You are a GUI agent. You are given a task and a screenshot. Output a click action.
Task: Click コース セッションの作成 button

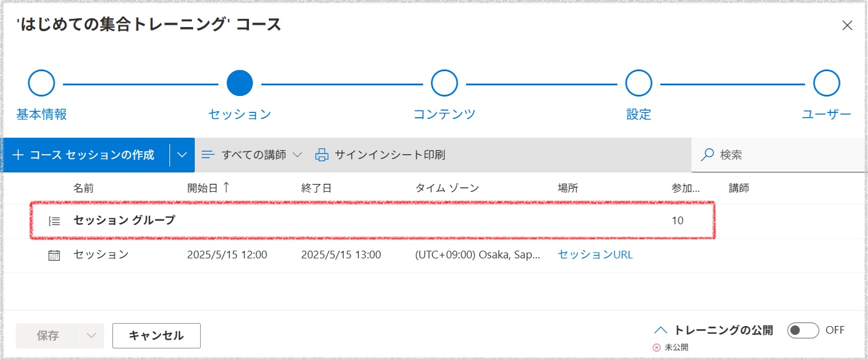pos(86,155)
